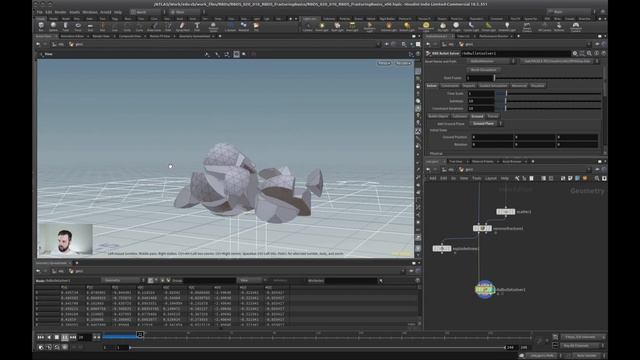
Task: Stop playback in the playbar
Action: coord(57,337)
